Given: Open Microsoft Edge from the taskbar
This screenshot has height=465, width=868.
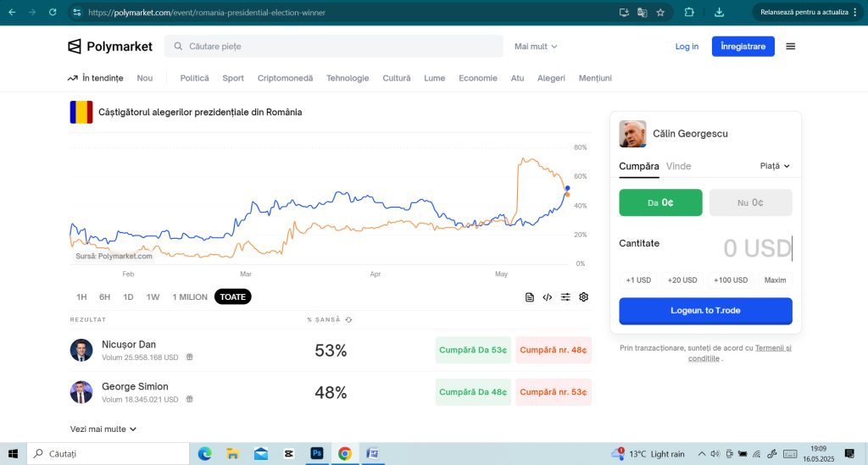Looking at the screenshot, I should [205, 454].
